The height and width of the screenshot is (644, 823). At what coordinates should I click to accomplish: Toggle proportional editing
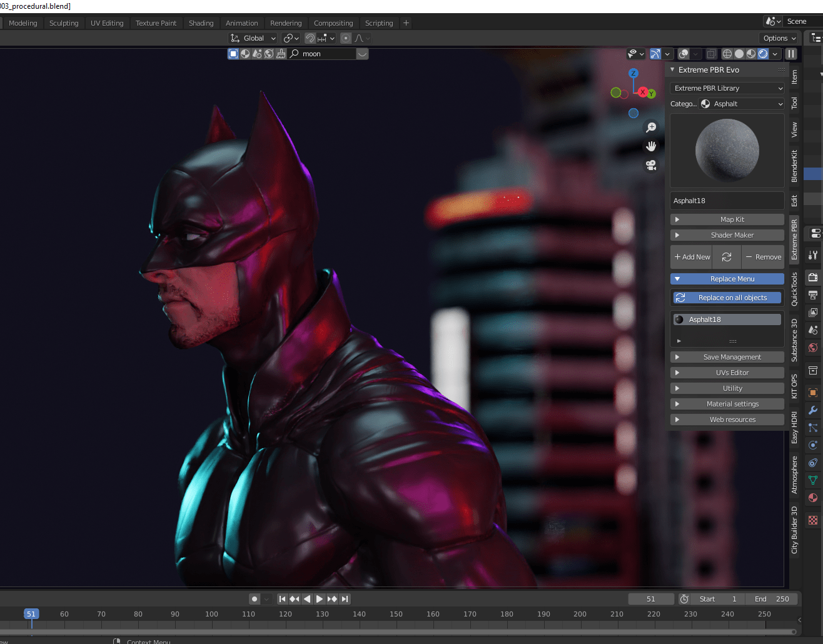346,38
